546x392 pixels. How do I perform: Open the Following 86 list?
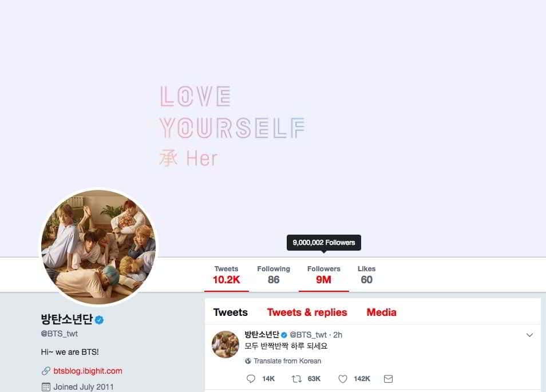coord(274,275)
